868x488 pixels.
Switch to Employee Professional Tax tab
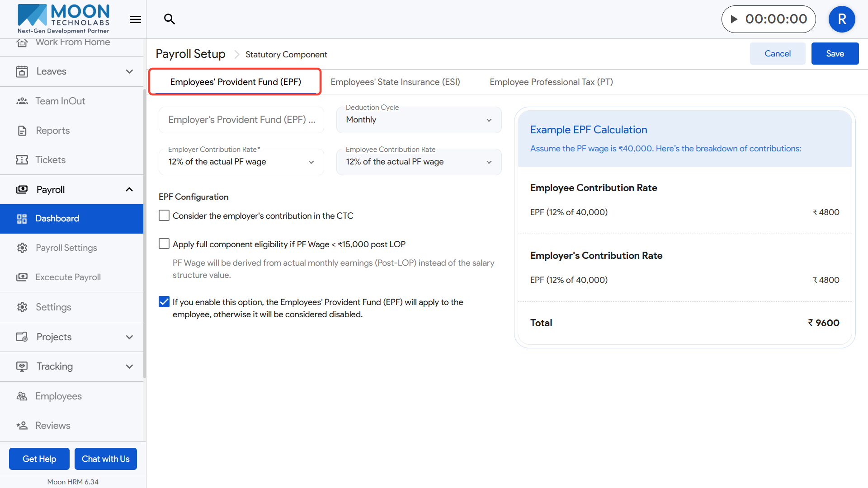551,82
